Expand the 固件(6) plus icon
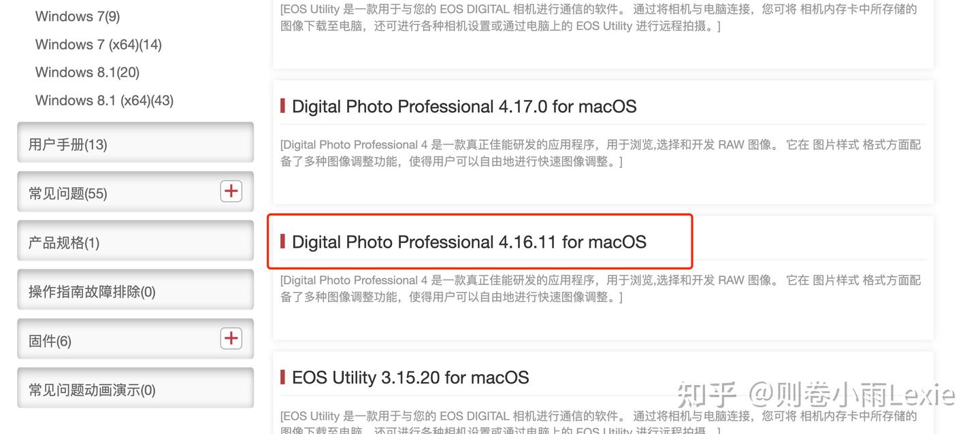The image size is (980, 434). tap(231, 338)
